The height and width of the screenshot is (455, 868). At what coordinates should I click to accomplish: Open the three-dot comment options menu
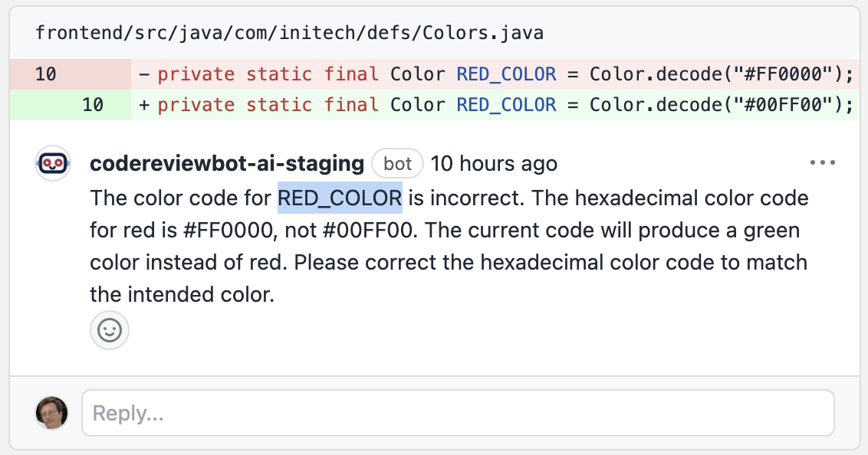coord(822,163)
